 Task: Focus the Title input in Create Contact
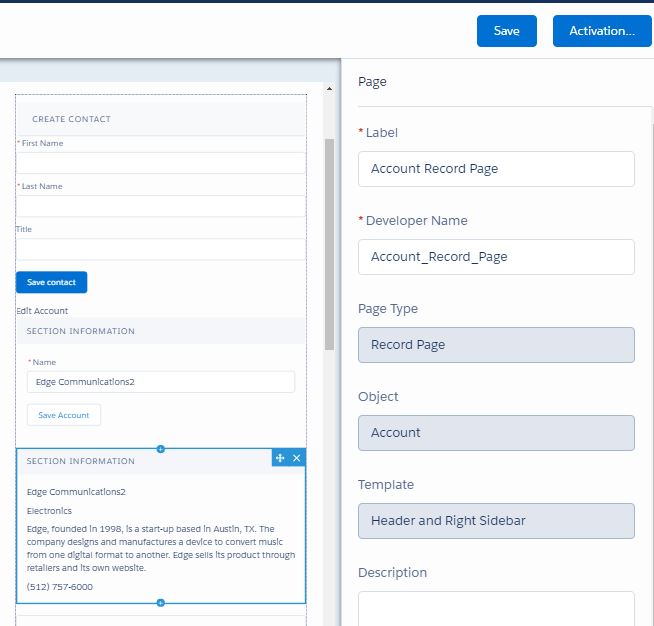coord(161,249)
